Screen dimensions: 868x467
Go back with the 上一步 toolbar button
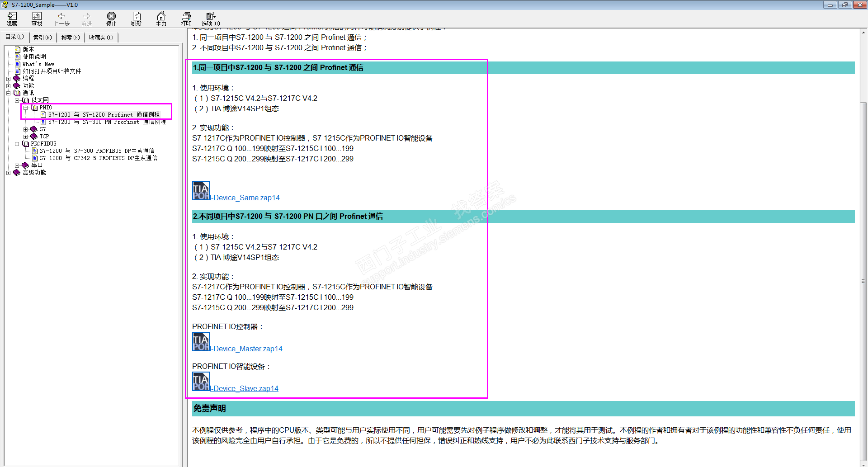[x=62, y=19]
